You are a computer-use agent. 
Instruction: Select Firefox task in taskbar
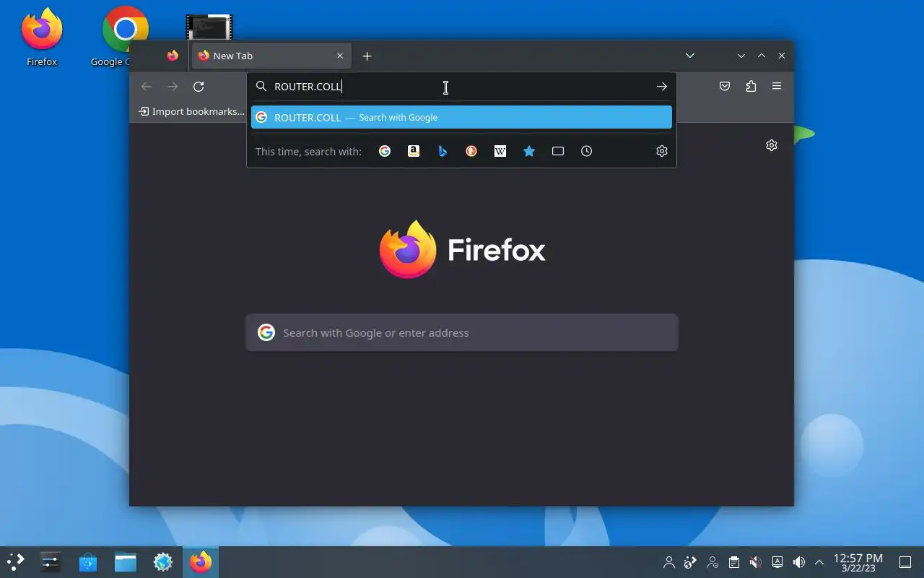[x=201, y=562]
